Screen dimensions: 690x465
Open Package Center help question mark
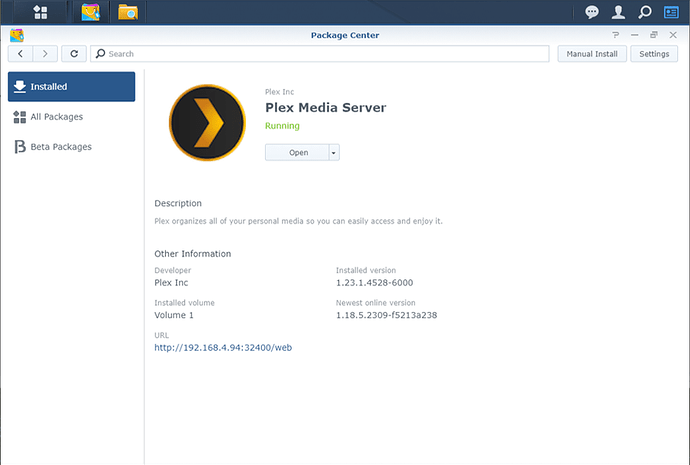coord(615,35)
